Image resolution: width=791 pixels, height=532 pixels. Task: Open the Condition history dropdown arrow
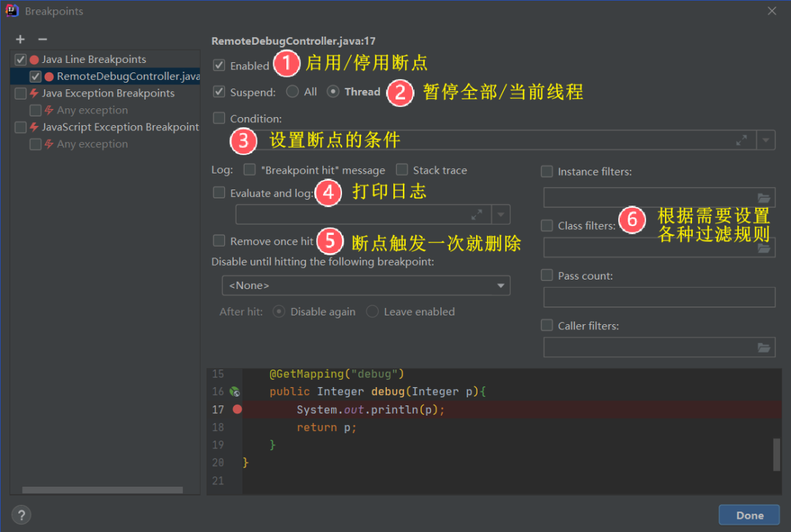tap(766, 140)
